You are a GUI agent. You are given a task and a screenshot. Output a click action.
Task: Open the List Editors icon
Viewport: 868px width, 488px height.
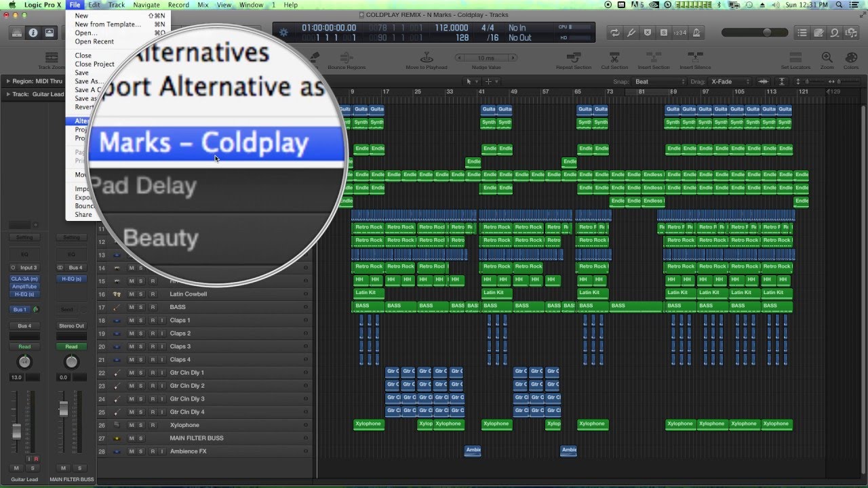coord(803,33)
